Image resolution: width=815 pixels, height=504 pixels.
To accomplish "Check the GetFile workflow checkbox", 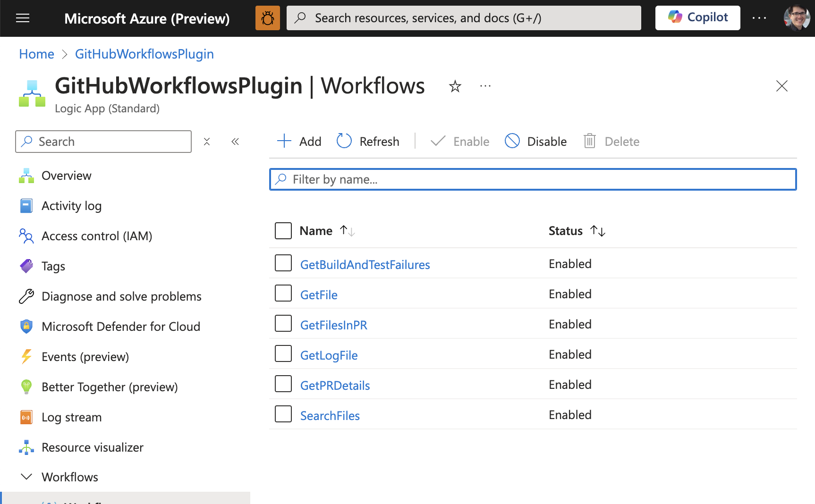I will click(283, 294).
